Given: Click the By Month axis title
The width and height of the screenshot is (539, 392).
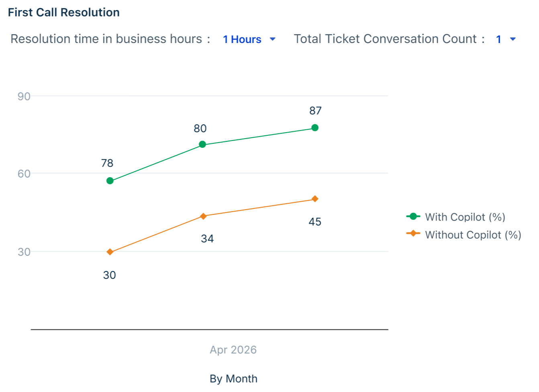Looking at the screenshot, I should (x=233, y=379).
